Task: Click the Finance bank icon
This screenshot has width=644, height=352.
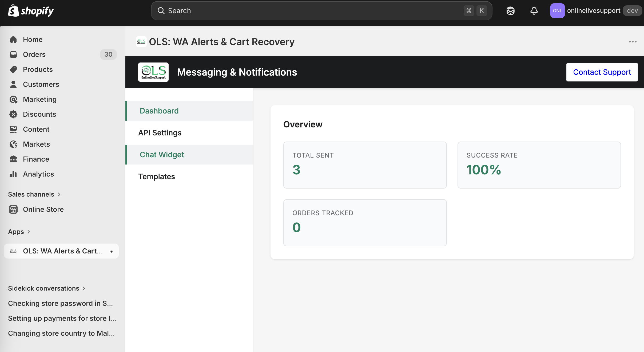Action: tap(13, 159)
